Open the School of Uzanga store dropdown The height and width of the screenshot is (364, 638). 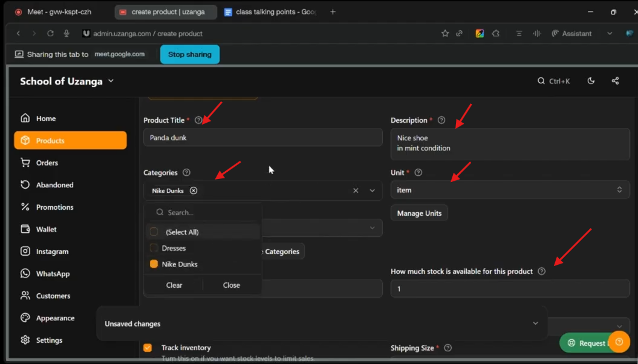pos(67,82)
